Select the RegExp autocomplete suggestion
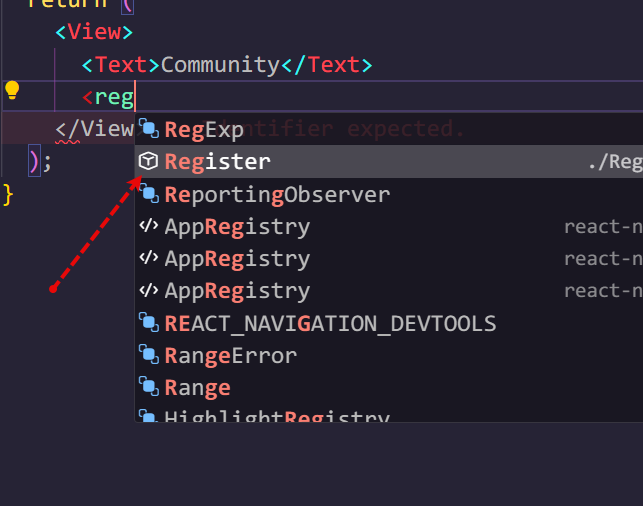 (204, 129)
